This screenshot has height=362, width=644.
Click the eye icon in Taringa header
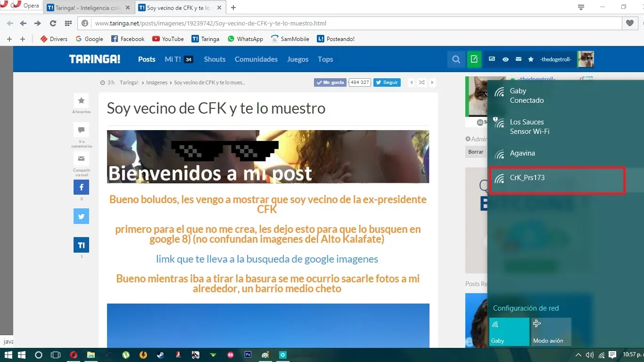point(505,59)
